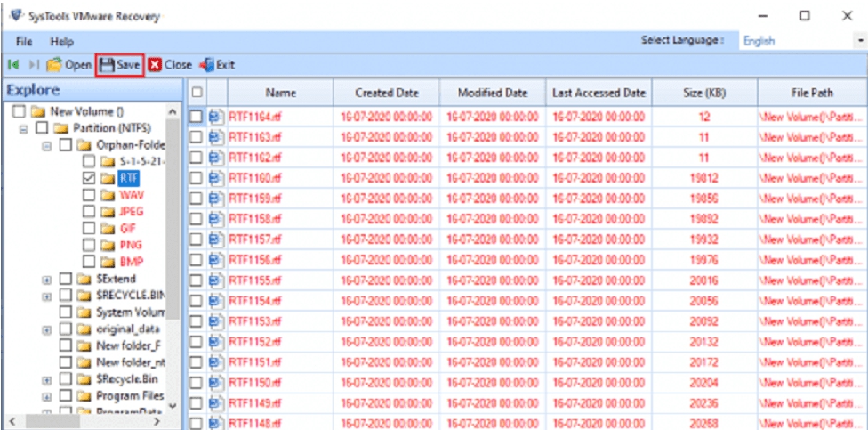Open the Help menu
The height and width of the screenshot is (430, 868).
pyautogui.click(x=61, y=42)
